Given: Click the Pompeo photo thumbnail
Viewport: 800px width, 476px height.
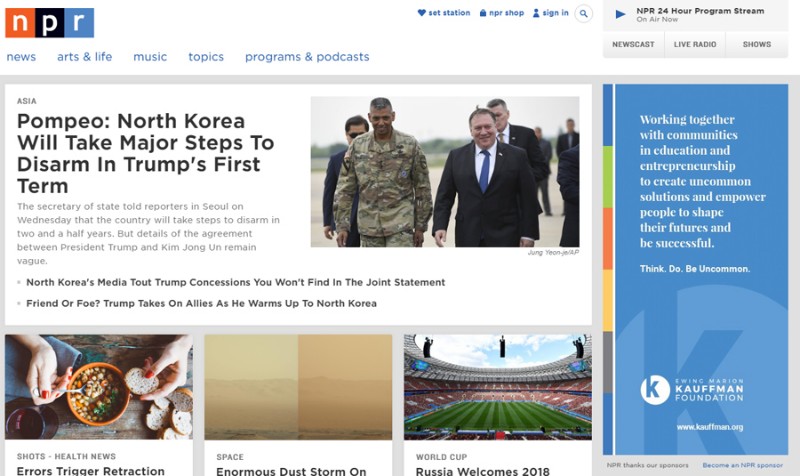Looking at the screenshot, I should tap(445, 171).
